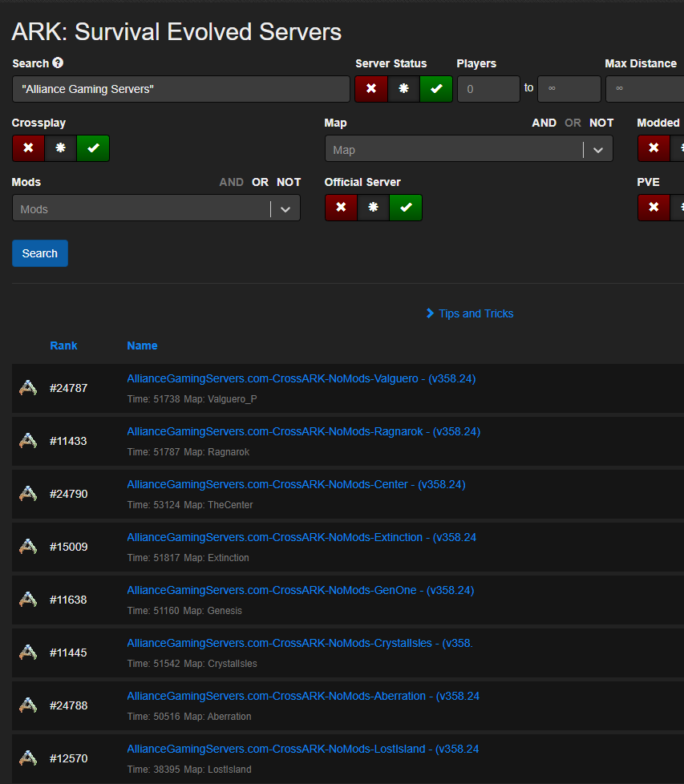Click 'Time: 53124 Map: TheCenter' text
This screenshot has height=784, width=684.
tap(190, 505)
